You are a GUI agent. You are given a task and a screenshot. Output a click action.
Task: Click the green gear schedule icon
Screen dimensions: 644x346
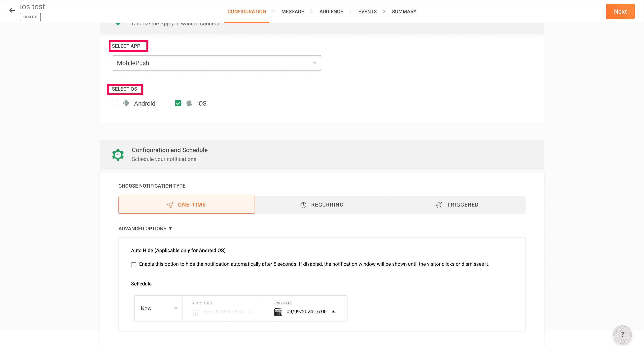point(118,155)
